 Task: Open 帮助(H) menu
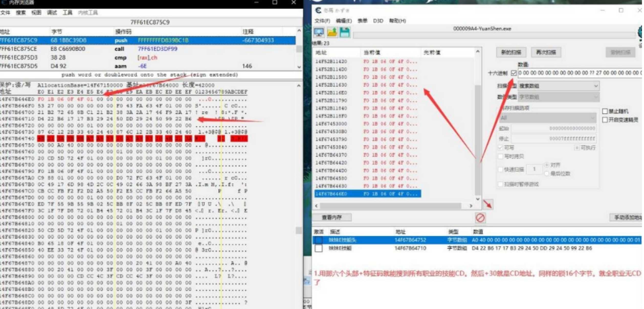[397, 21]
